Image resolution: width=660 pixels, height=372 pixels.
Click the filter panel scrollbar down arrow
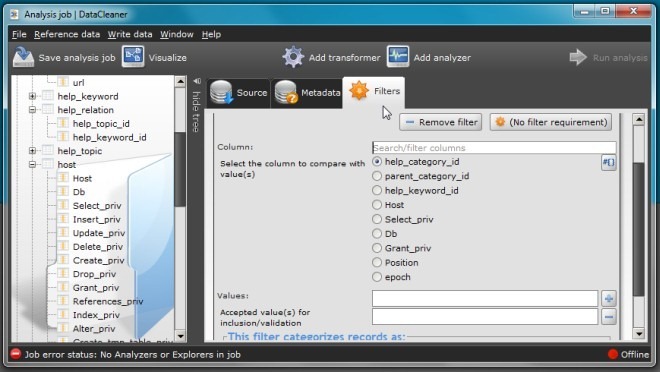coord(639,334)
